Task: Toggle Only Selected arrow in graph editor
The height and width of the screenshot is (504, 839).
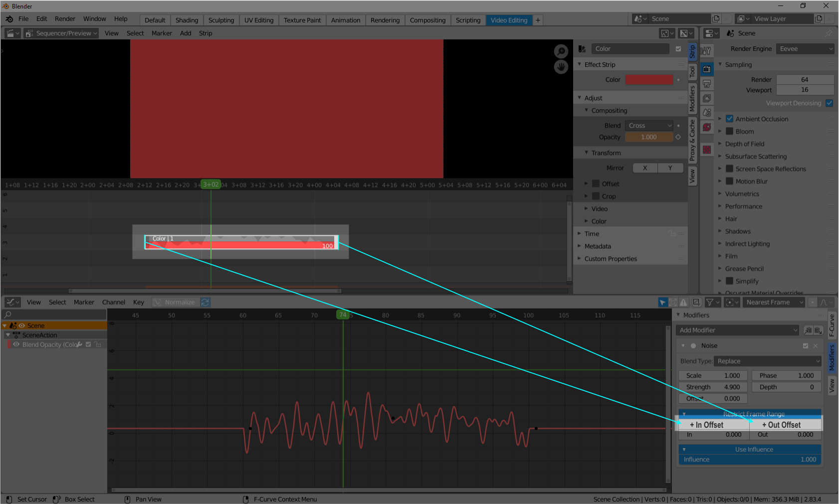Action: coord(662,302)
